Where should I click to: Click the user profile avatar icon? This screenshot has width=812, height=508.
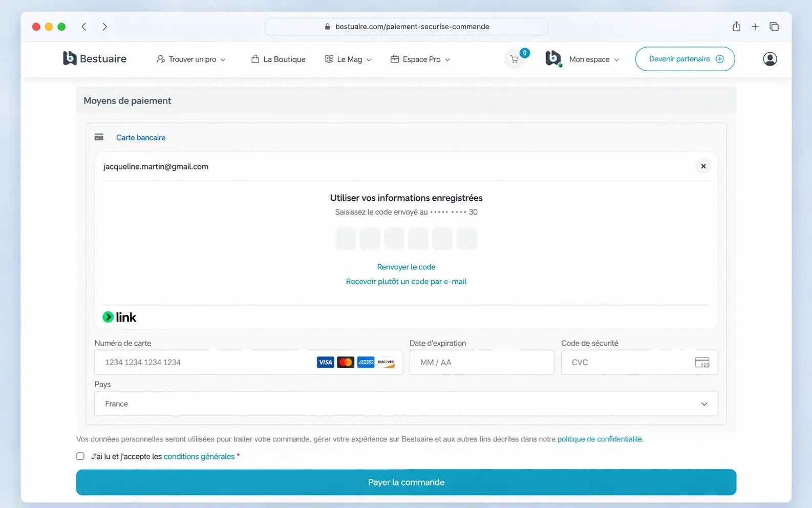pyautogui.click(x=770, y=59)
